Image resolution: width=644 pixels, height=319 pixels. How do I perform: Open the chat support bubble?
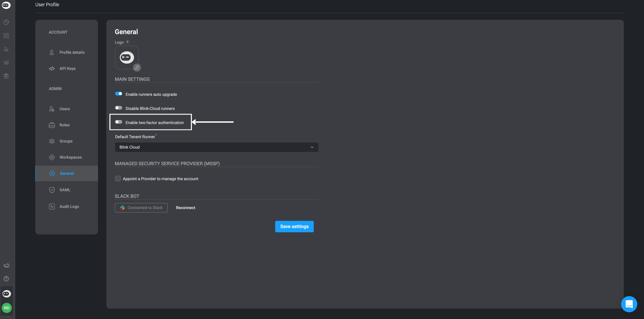coord(629,304)
